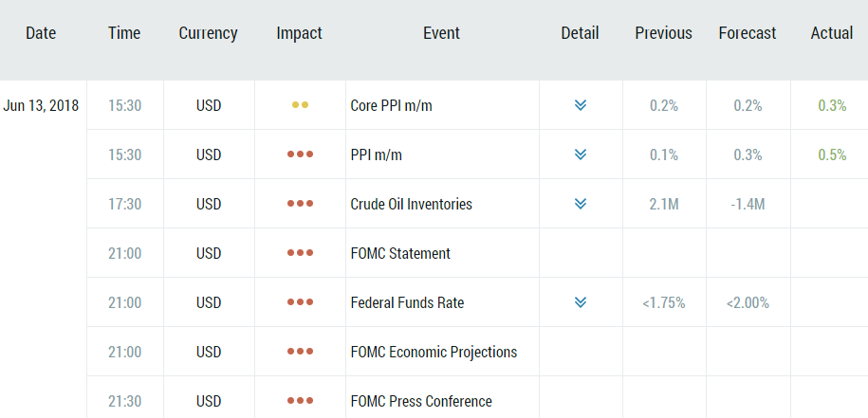The image size is (868, 418).
Task: Click the yellow impact dots for Core PPI
Action: [x=300, y=105]
